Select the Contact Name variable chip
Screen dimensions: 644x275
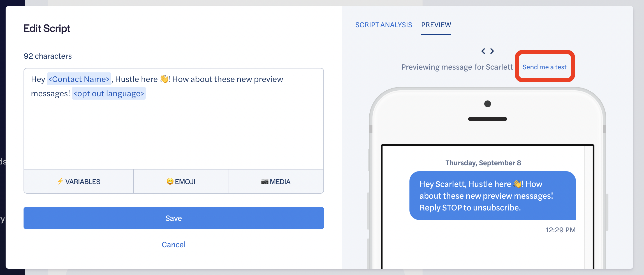pyautogui.click(x=79, y=79)
